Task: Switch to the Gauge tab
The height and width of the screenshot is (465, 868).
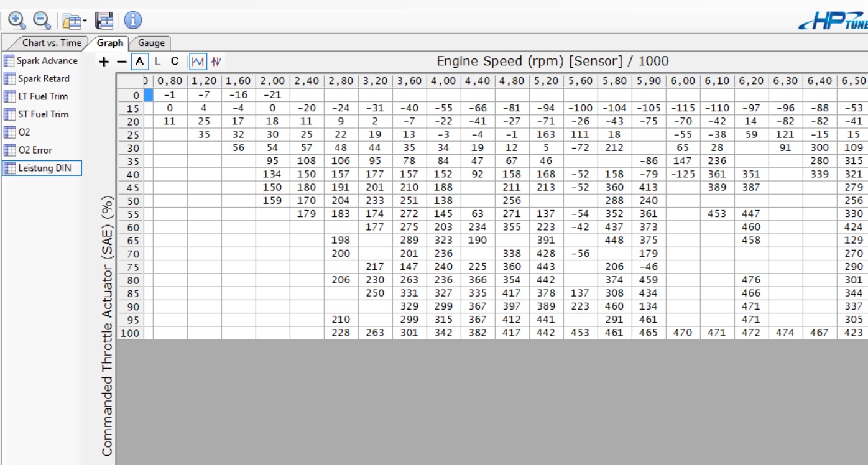Action: pos(151,43)
